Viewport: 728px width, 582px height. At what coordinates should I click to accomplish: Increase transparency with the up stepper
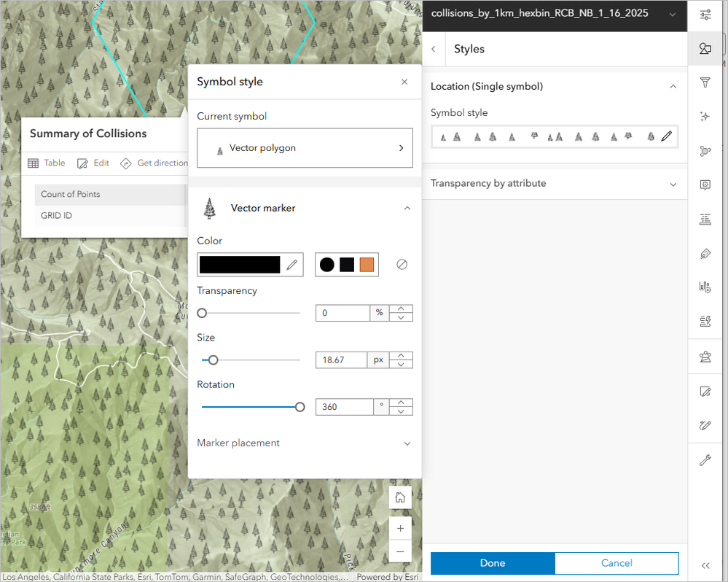[401, 309]
